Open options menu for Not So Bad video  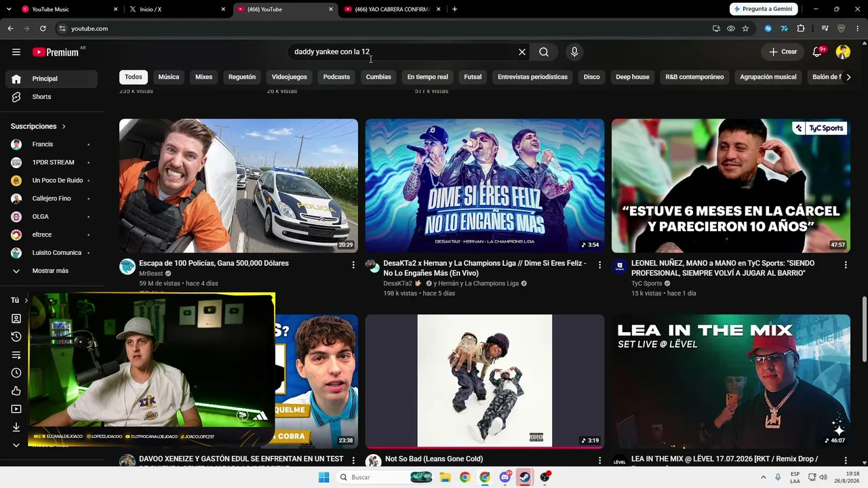coord(599,461)
